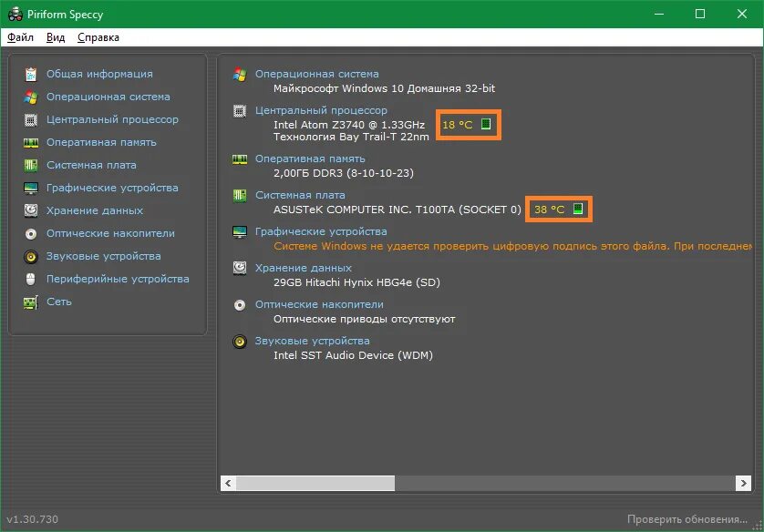
Task: Click 2,00ГБ DDR3 memory text
Action: click(x=344, y=173)
